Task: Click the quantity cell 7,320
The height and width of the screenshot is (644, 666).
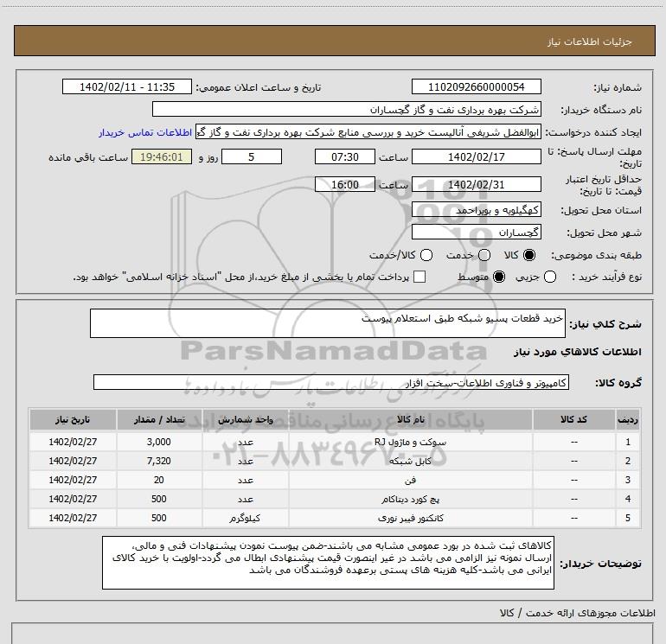Action: click(159, 461)
